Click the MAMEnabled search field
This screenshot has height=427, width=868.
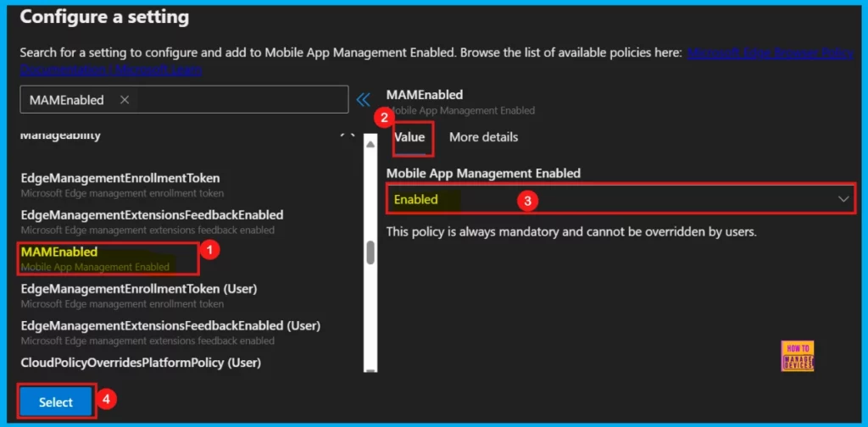[x=184, y=100]
